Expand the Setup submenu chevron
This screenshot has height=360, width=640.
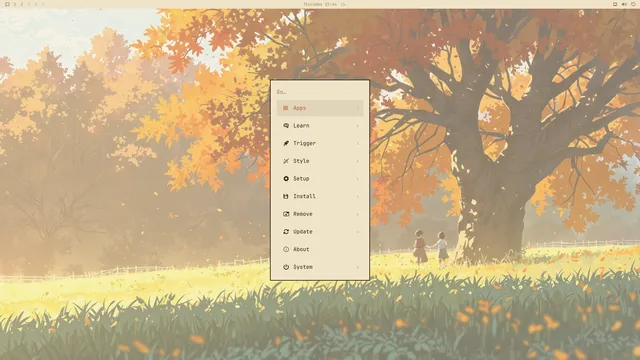(x=358, y=179)
